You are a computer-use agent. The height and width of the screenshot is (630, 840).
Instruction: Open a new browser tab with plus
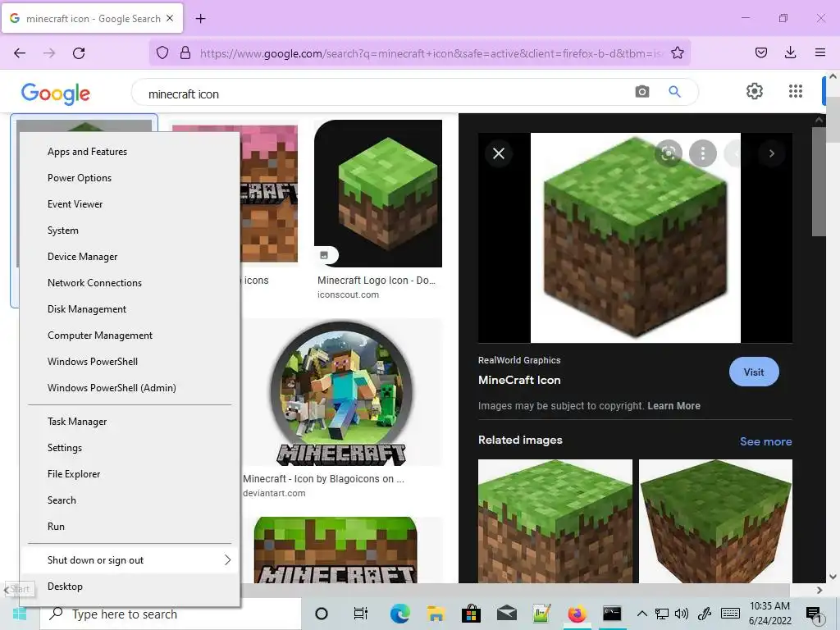[x=200, y=19]
